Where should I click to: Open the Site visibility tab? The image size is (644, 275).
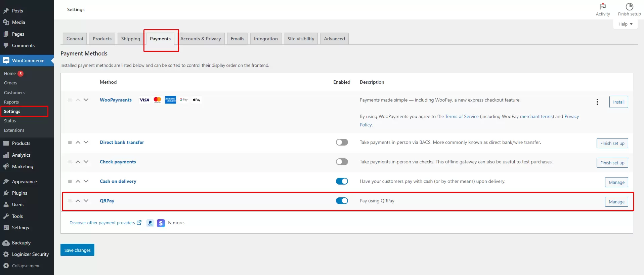coord(301,39)
